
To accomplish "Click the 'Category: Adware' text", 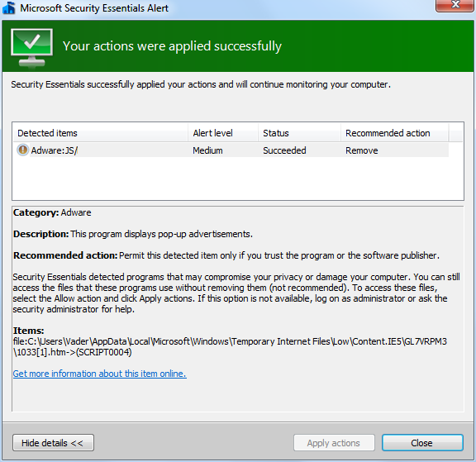I will 52,212.
